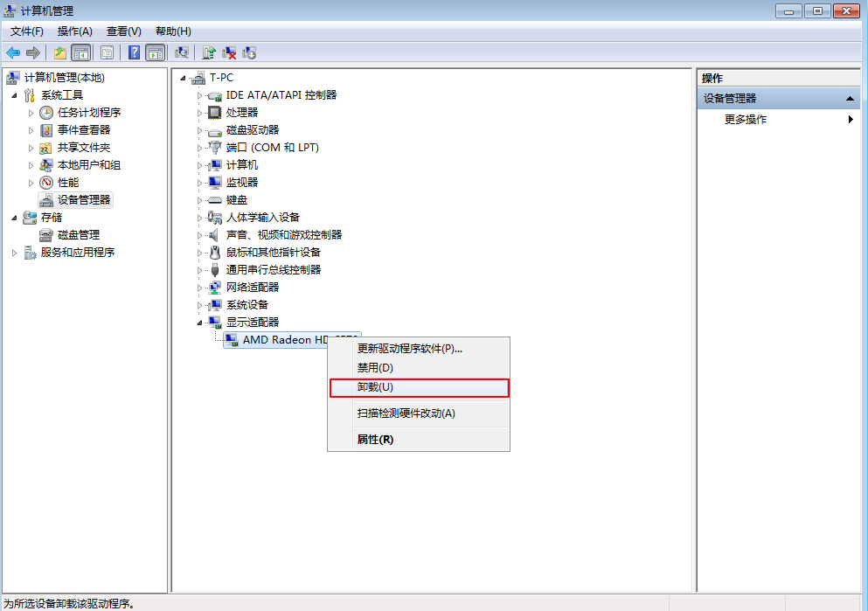This screenshot has width=868, height=611.
Task: Click the Up one level folder icon
Action: coord(59,53)
